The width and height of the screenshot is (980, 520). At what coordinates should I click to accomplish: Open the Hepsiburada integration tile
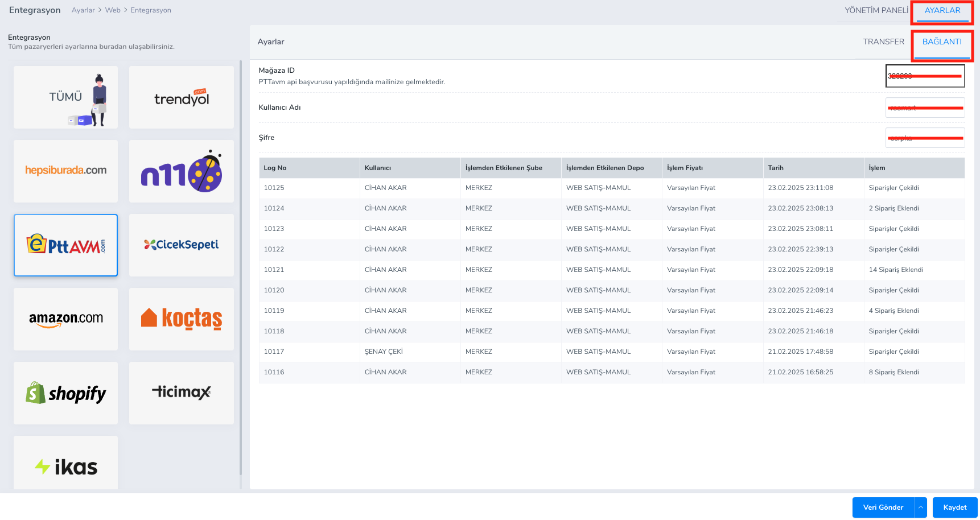pos(65,171)
